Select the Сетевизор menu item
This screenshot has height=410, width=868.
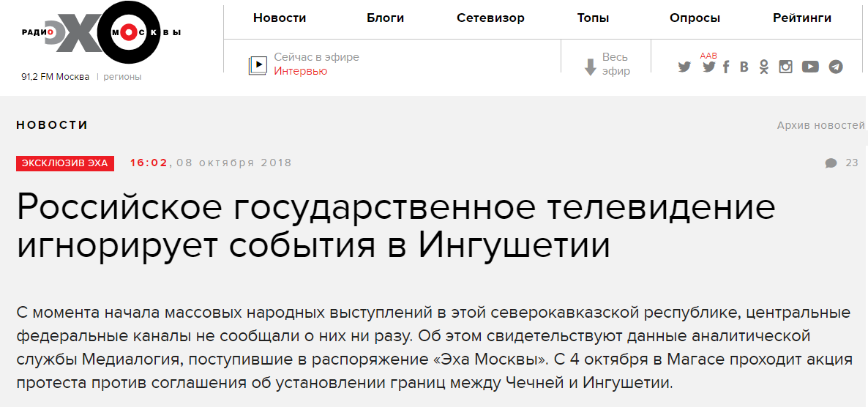(490, 18)
